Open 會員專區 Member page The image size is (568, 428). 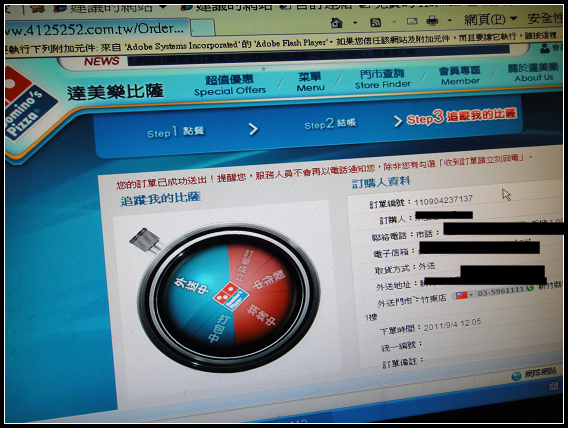click(460, 76)
